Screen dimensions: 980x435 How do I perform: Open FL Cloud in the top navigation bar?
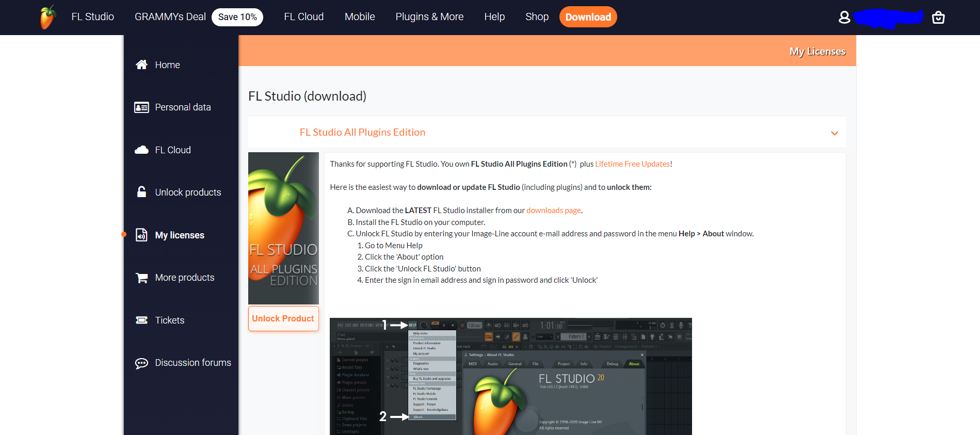(304, 17)
